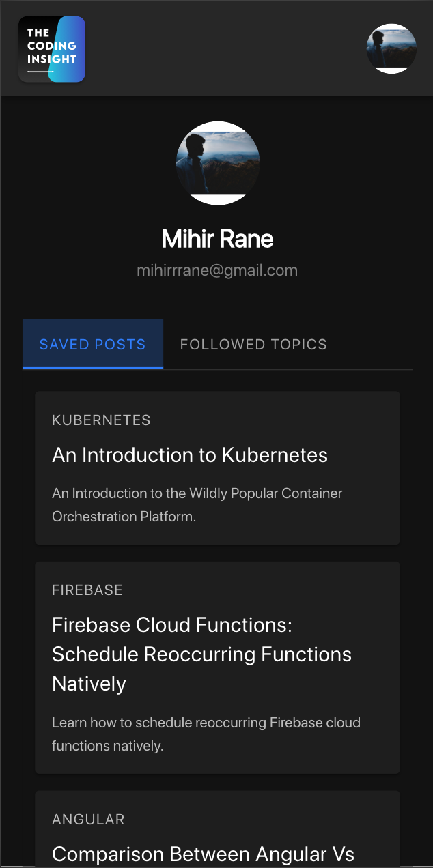Click The Coding Insight logo

(x=52, y=49)
